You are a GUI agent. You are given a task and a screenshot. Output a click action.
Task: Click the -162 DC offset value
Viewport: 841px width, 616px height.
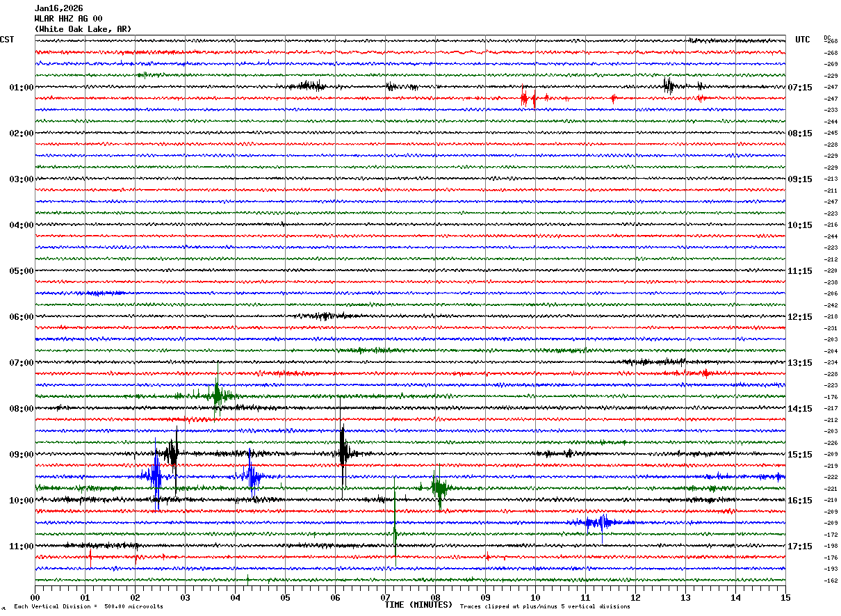point(831,581)
